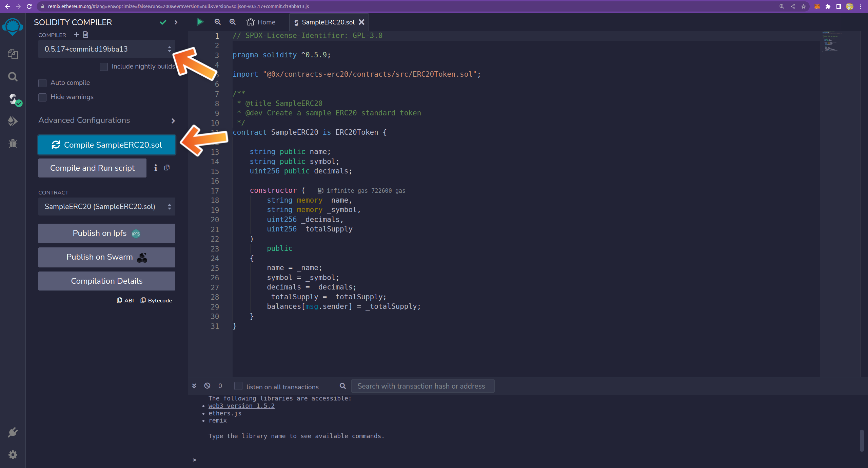
Task: Switch to the Home tab
Action: pos(261,22)
